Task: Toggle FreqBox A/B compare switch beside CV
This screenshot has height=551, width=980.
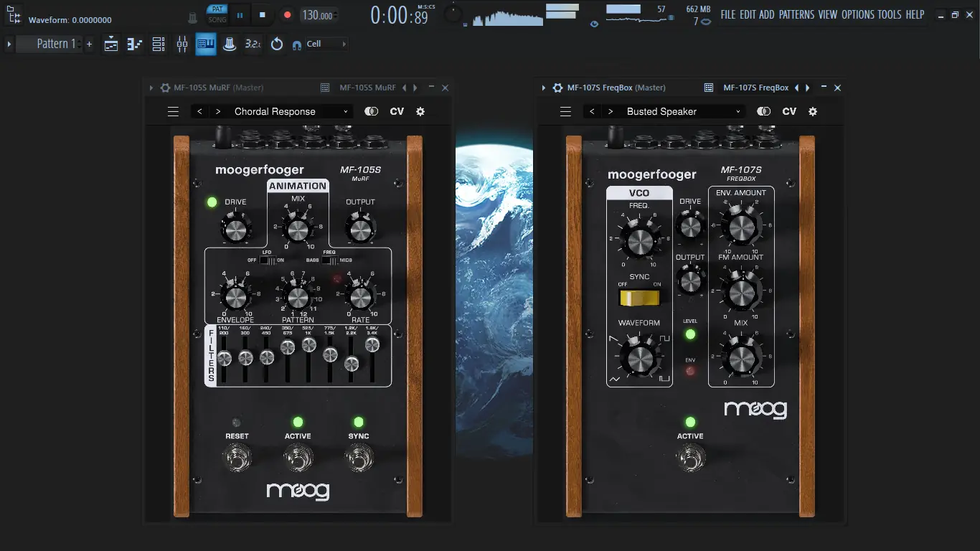Action: coord(764,111)
